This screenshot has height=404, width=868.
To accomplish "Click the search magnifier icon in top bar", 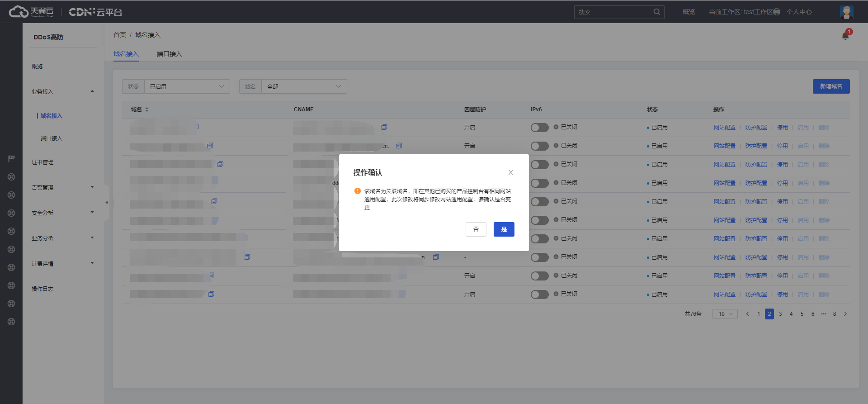I will click(656, 12).
